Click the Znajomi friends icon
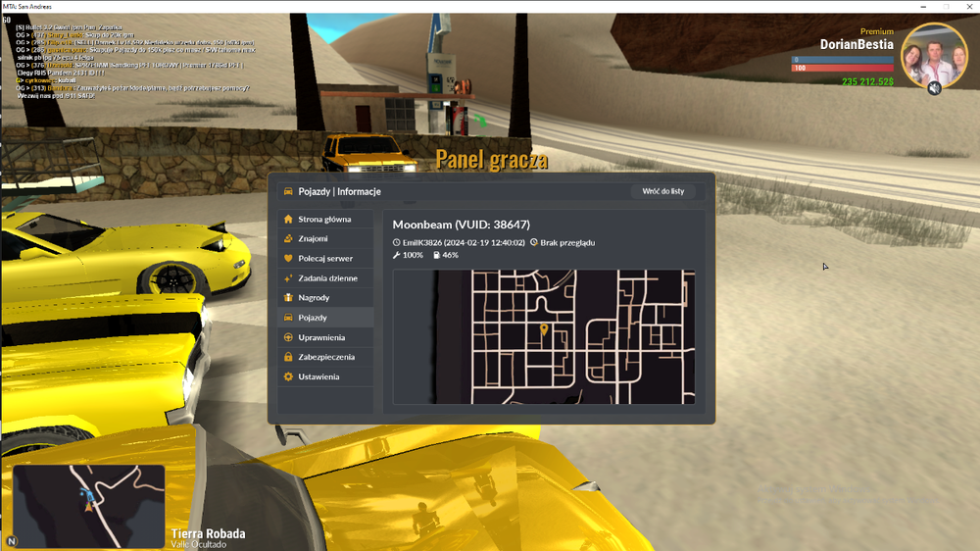 (288, 238)
